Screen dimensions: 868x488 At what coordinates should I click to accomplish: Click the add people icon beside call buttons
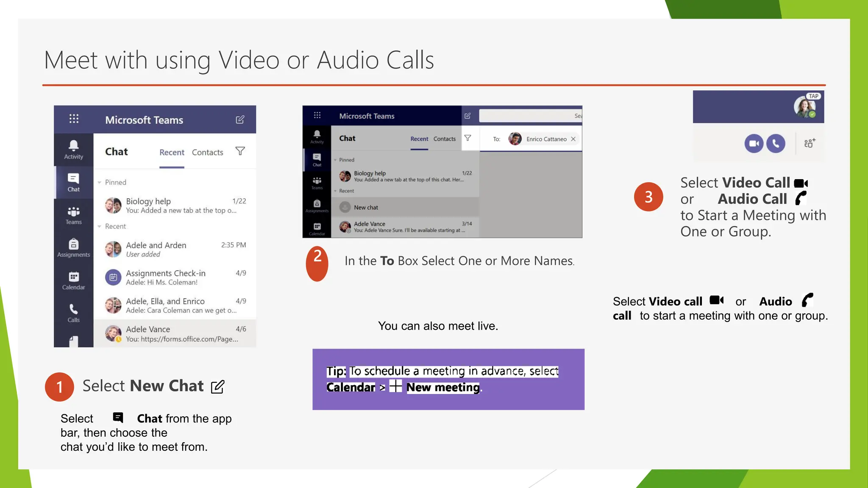pos(810,143)
